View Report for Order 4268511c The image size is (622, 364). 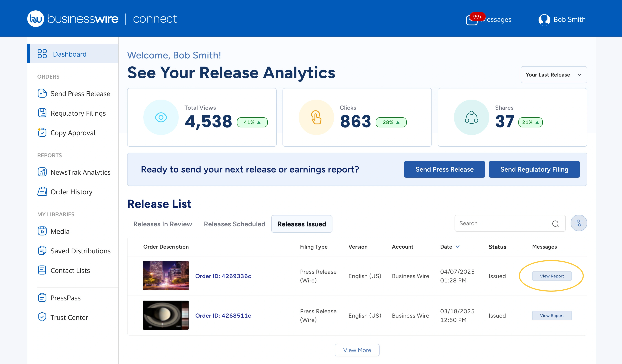tap(552, 316)
